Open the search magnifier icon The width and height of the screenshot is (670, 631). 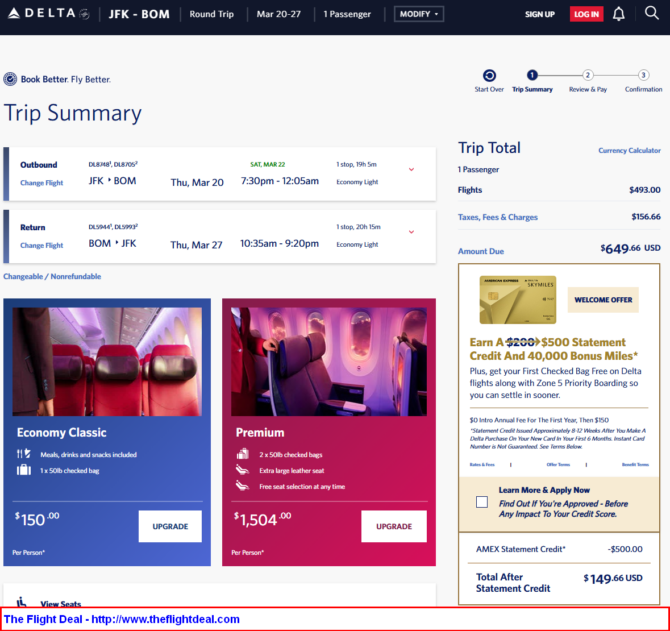pyautogui.click(x=651, y=13)
